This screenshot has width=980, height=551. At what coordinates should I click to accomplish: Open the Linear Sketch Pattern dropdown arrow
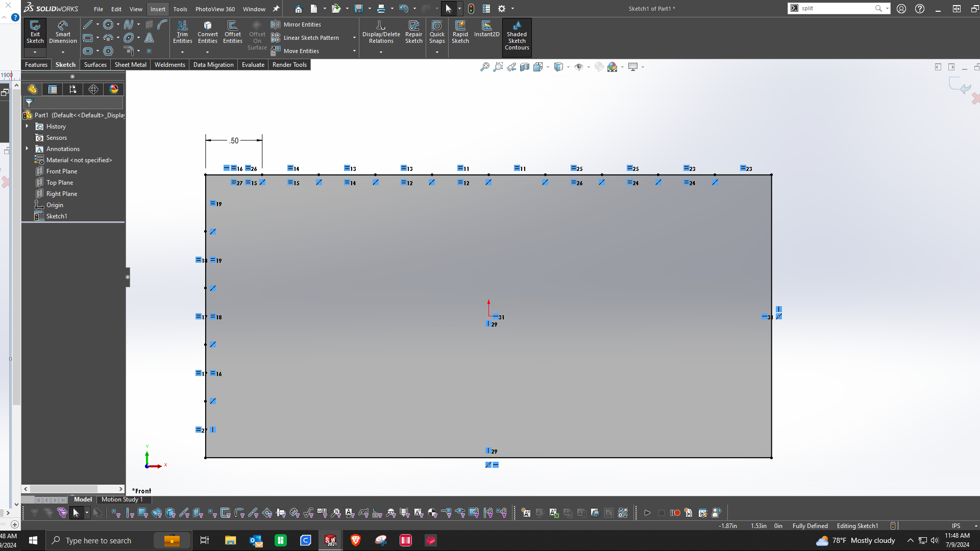pos(354,38)
